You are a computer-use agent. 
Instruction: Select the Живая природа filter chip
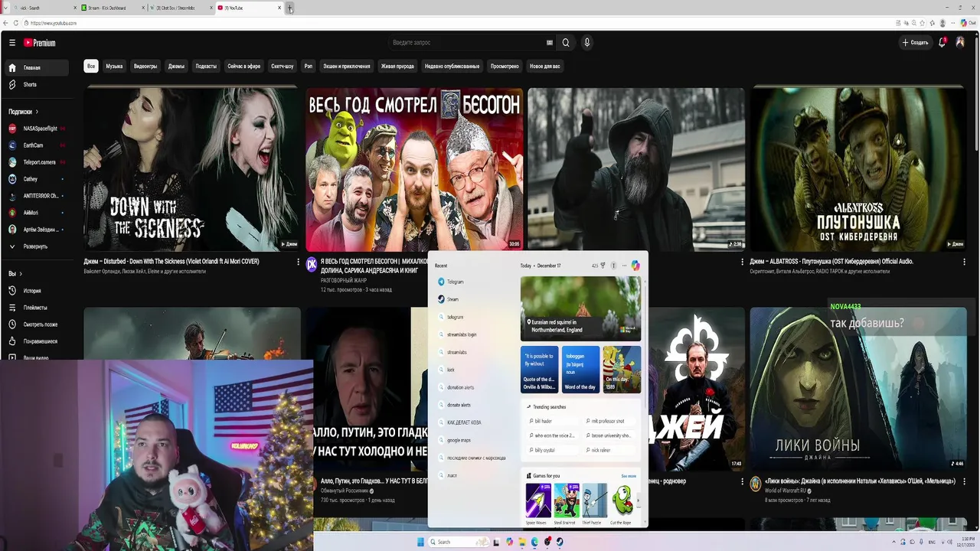tap(397, 67)
